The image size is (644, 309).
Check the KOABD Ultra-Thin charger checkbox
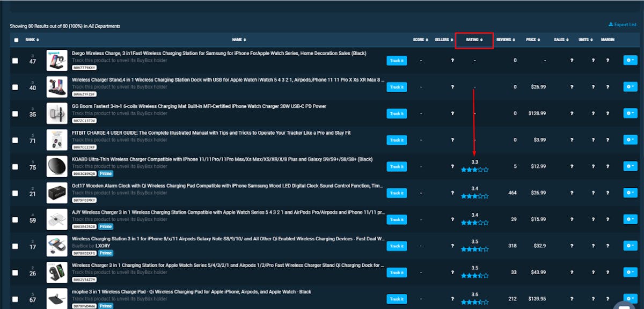(x=15, y=166)
